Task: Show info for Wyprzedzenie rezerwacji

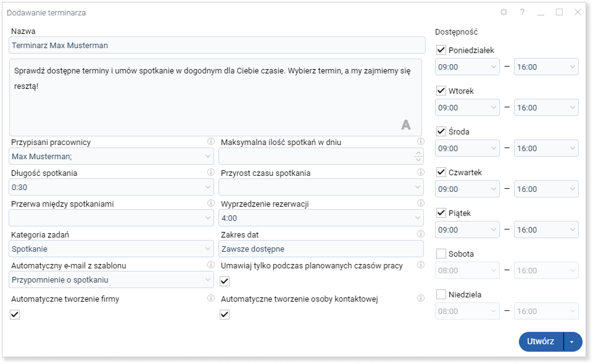Action: point(421,204)
